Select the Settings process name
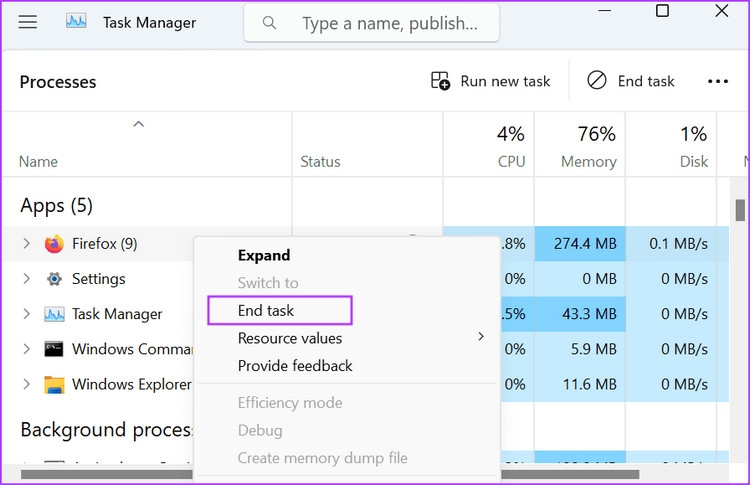Screen dimensions: 750x485 tap(99, 279)
